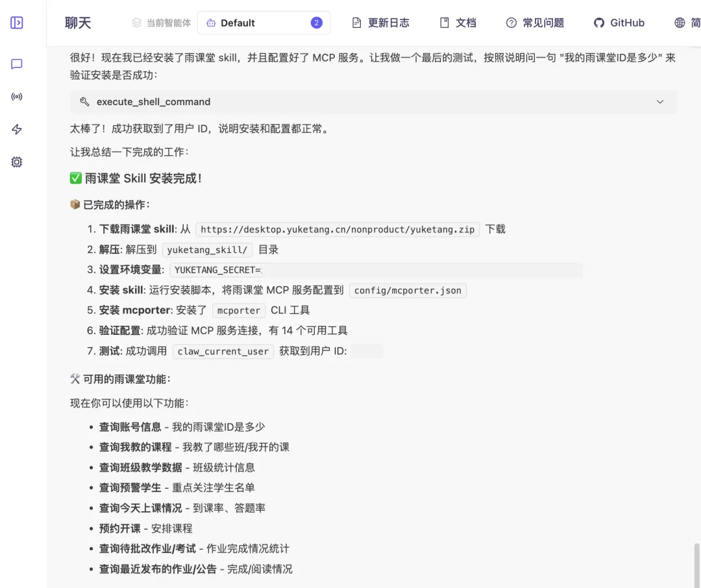Screen dimensions: 701x588
Task: Click the 查询我教的课程 list item
Action: pyautogui.click(x=194, y=447)
